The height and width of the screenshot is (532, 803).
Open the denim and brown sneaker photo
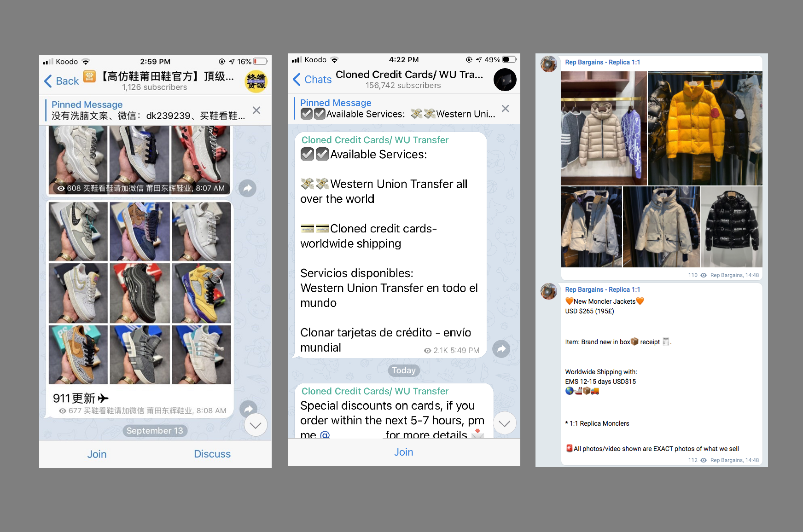pyautogui.click(x=140, y=231)
